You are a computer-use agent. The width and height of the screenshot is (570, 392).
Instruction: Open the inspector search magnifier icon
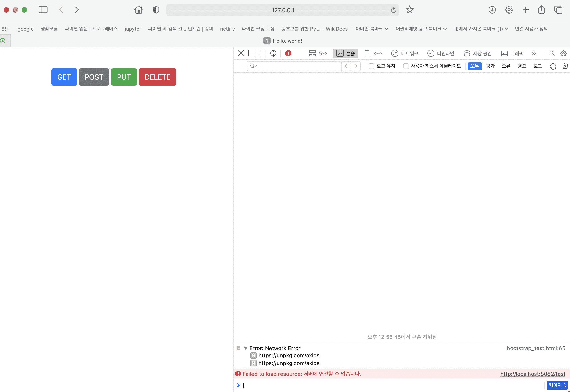552,53
